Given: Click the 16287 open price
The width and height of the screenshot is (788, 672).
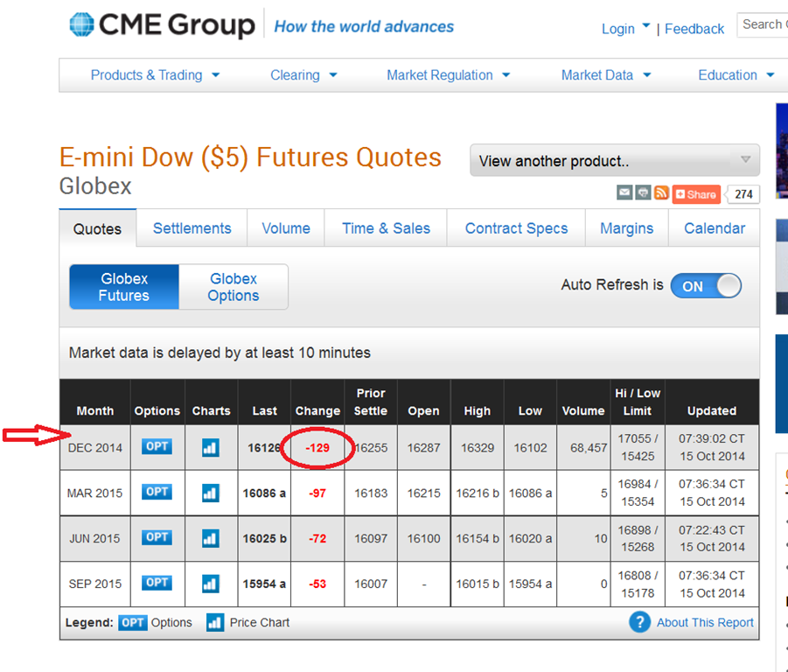Looking at the screenshot, I should click(423, 448).
